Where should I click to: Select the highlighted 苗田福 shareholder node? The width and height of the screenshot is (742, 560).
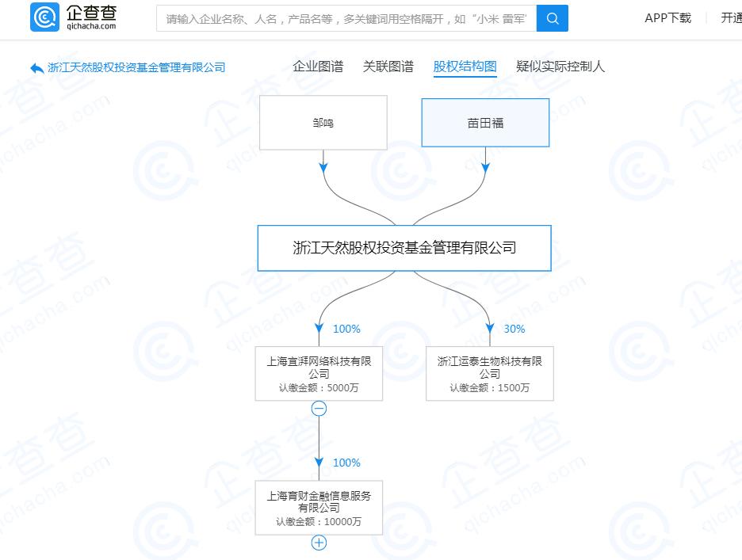[x=485, y=122]
